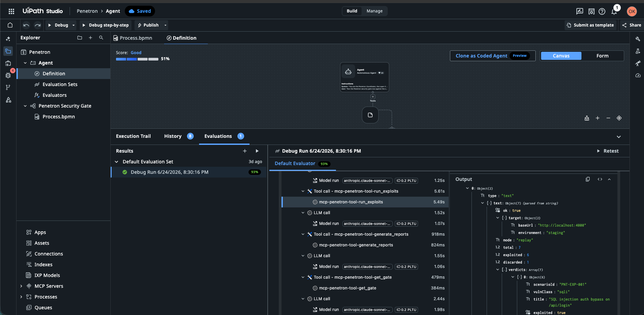Screen dimensions: 644x315
Task: Click the Share button
Action: (x=632, y=25)
